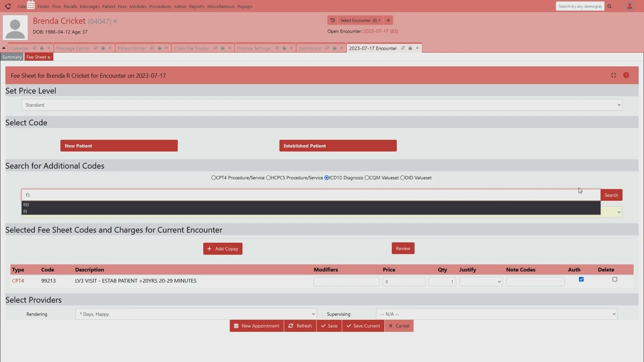Screen dimensions: 644x362
Task: Refresh the Patient Finder tab
Action: [x=152, y=48]
